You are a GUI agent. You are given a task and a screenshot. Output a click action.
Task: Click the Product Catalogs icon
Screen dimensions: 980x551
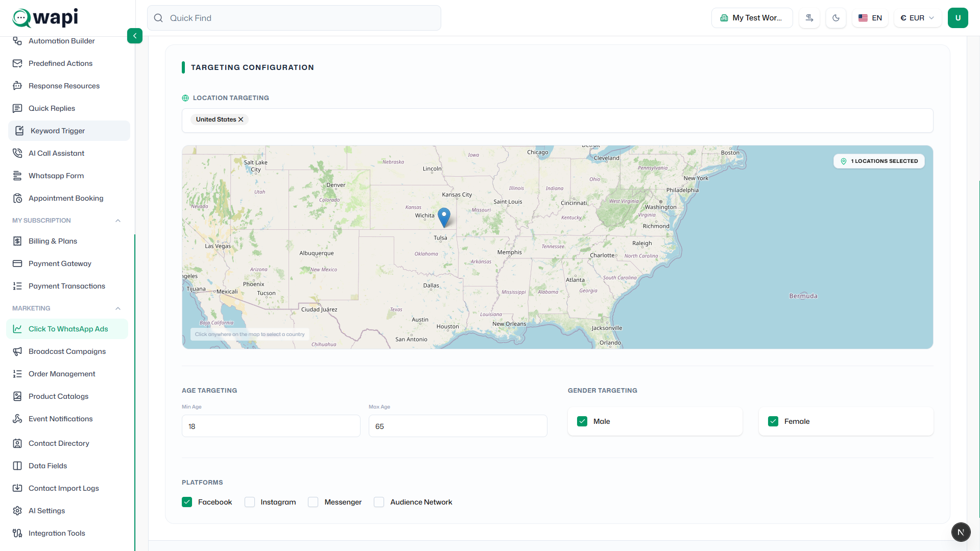[17, 396]
